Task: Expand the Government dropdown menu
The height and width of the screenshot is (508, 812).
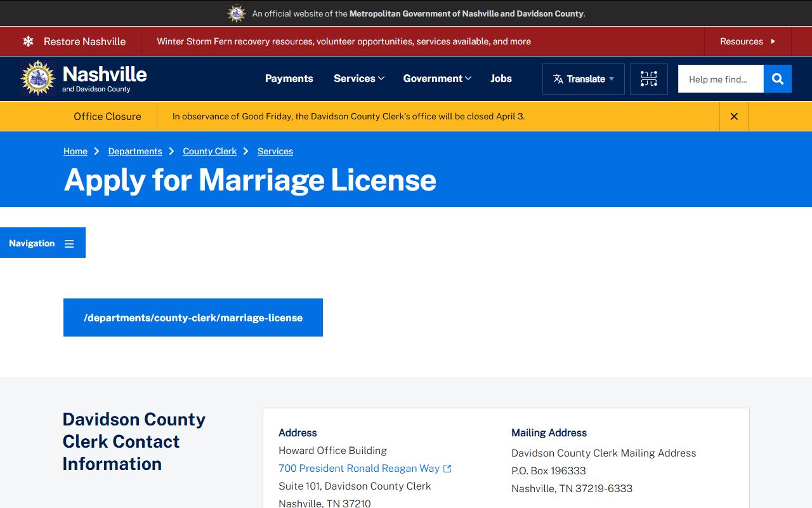Action: pos(437,79)
